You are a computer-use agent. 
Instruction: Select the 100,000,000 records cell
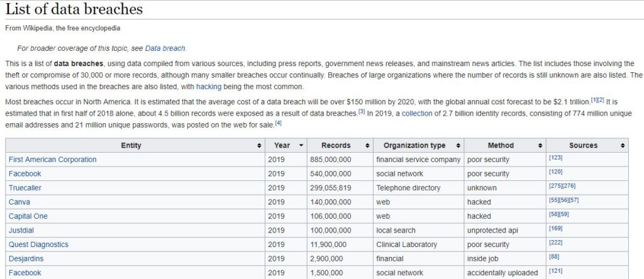pyautogui.click(x=340, y=230)
